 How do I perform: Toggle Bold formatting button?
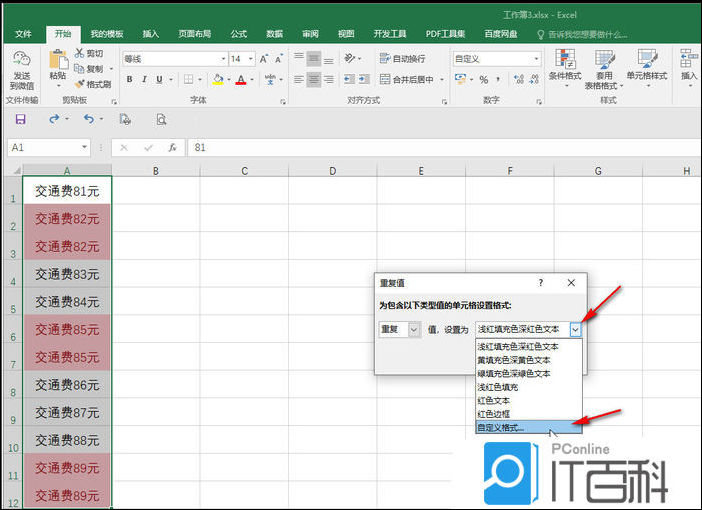pyautogui.click(x=130, y=80)
